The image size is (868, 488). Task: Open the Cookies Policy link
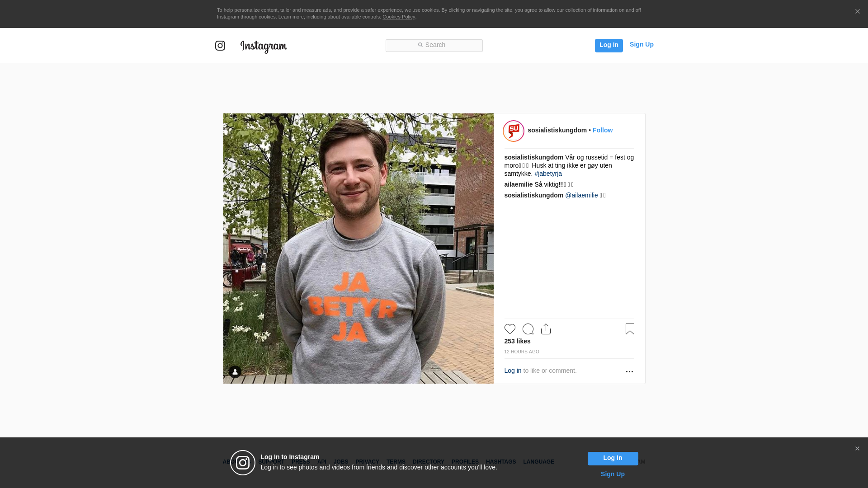[399, 17]
